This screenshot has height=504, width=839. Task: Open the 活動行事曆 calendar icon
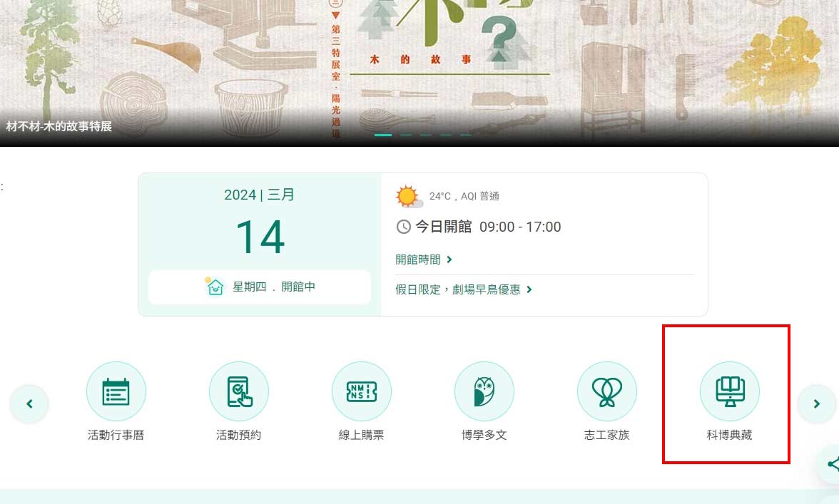(x=116, y=392)
